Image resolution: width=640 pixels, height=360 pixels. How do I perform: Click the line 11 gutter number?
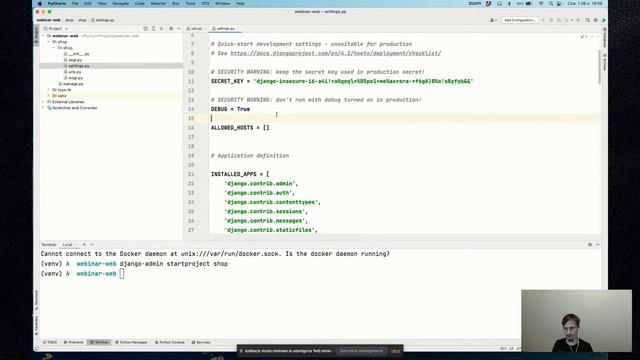point(191,81)
